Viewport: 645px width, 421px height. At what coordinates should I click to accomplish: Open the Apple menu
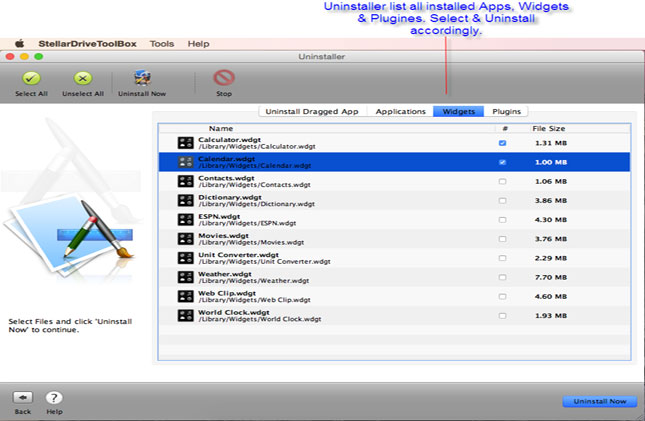[x=19, y=44]
